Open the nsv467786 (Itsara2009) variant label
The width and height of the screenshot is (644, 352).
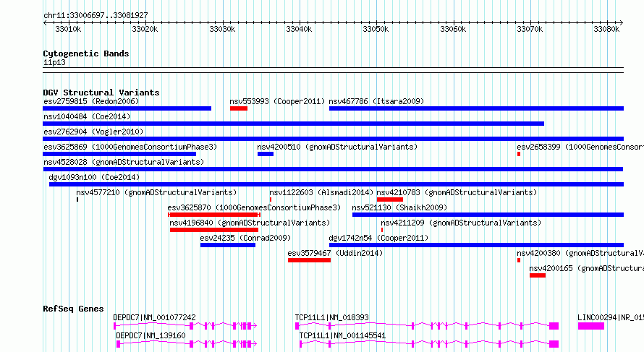376,101
